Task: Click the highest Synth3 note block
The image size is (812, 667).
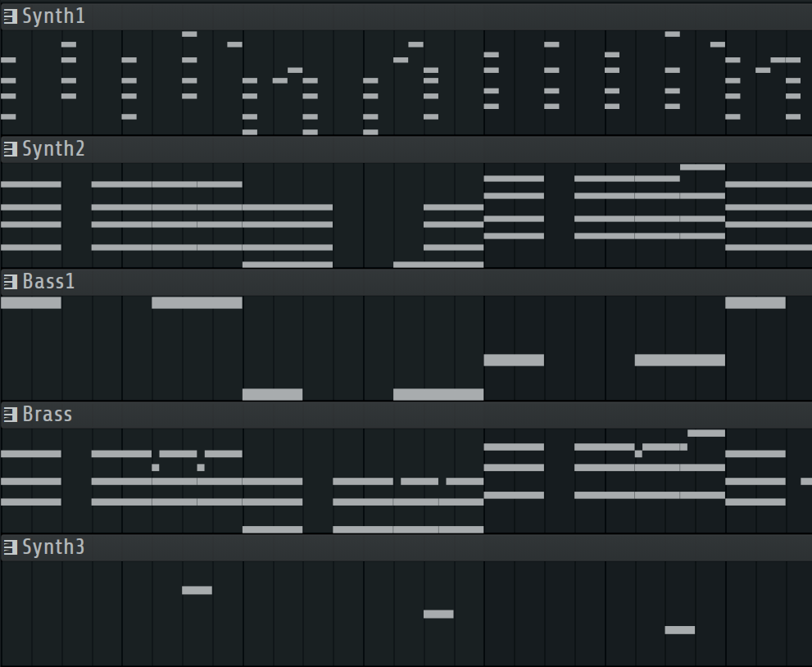Action: [197, 590]
